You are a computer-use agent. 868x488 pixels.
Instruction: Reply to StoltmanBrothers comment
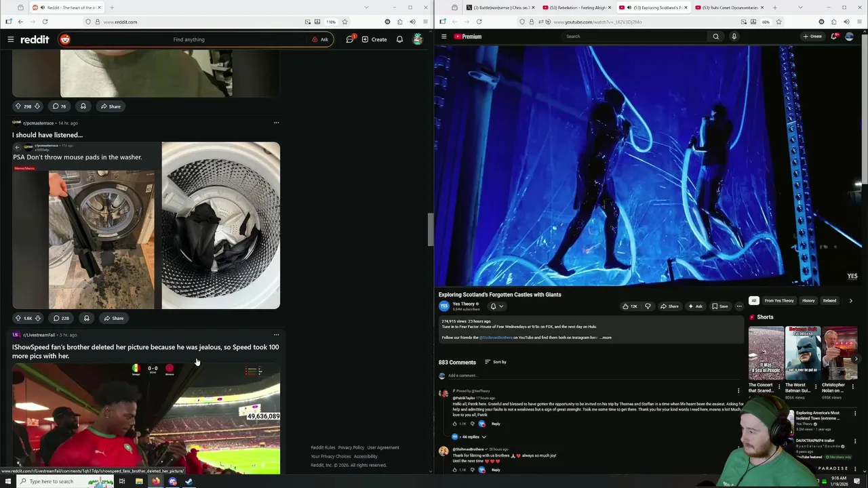[x=496, y=470]
